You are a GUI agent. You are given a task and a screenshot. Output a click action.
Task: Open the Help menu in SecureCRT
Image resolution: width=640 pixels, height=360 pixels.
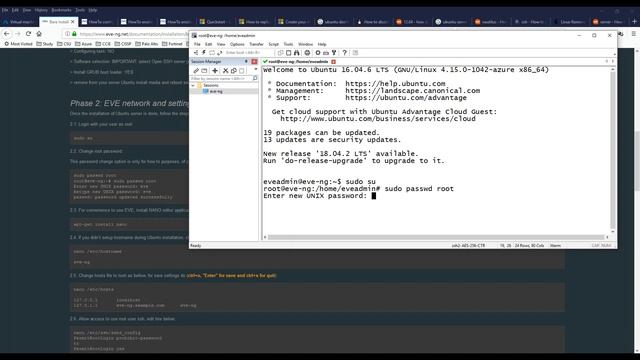(322, 44)
